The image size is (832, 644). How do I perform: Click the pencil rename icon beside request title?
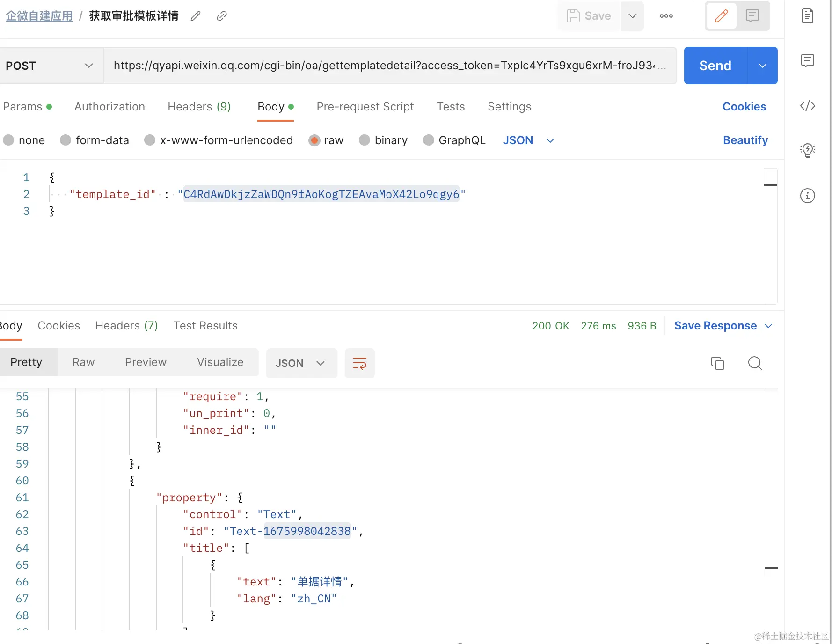click(196, 16)
